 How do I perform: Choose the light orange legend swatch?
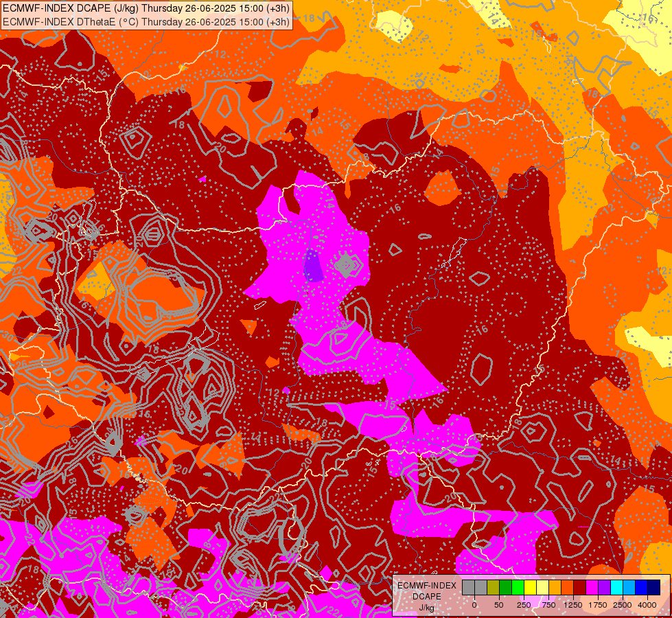(x=555, y=587)
